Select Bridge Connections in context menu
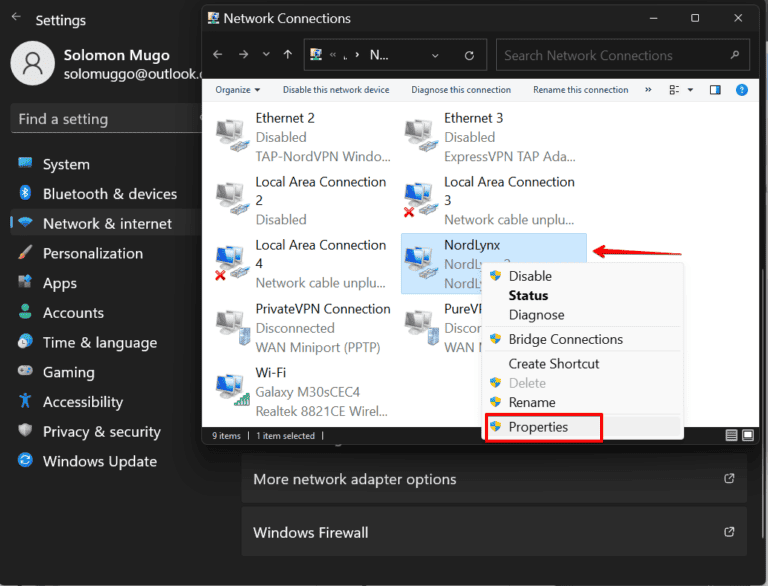This screenshot has height=586, width=768. pos(565,339)
